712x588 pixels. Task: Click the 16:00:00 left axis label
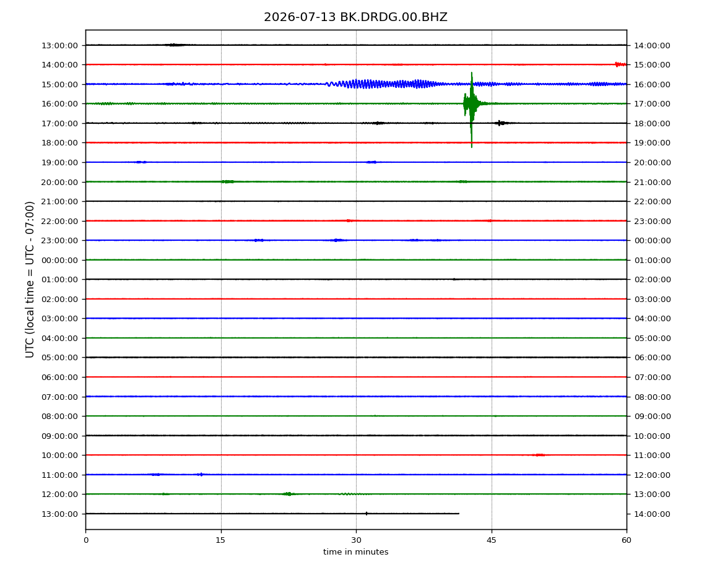pyautogui.click(x=59, y=104)
